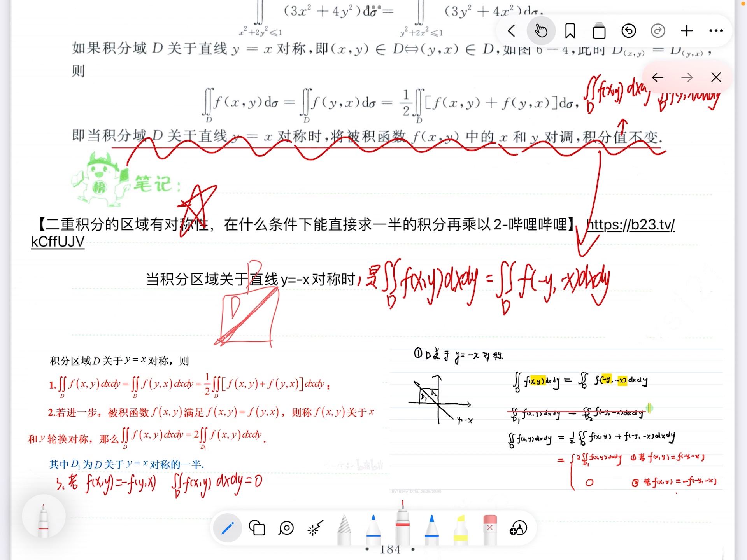747x560 pixels.
Task: Select the tape tool
Action: pos(286,528)
